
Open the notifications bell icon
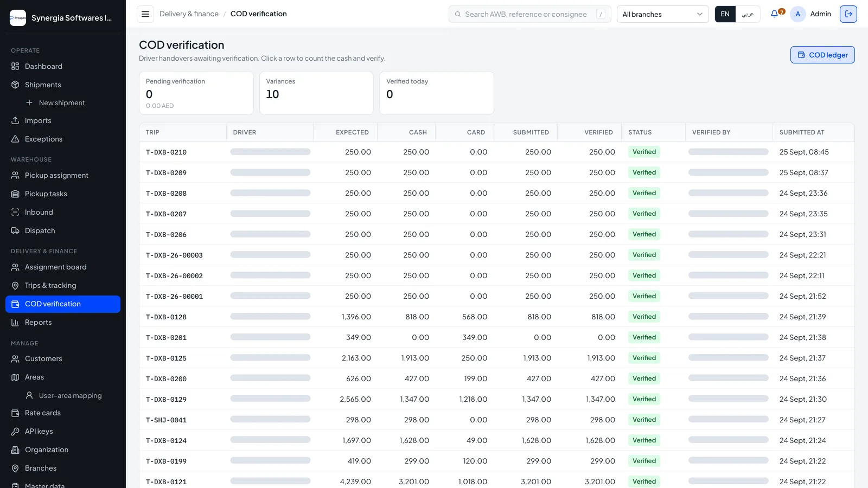[x=774, y=14]
